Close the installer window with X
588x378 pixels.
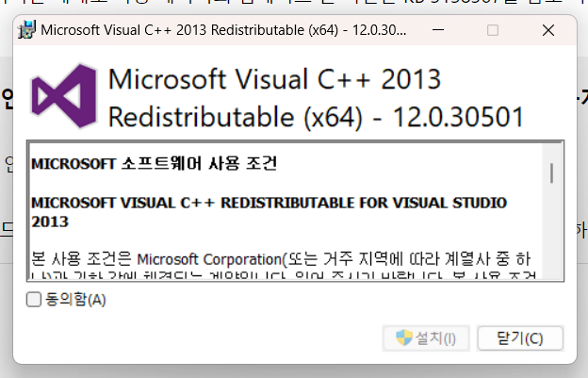[548, 30]
